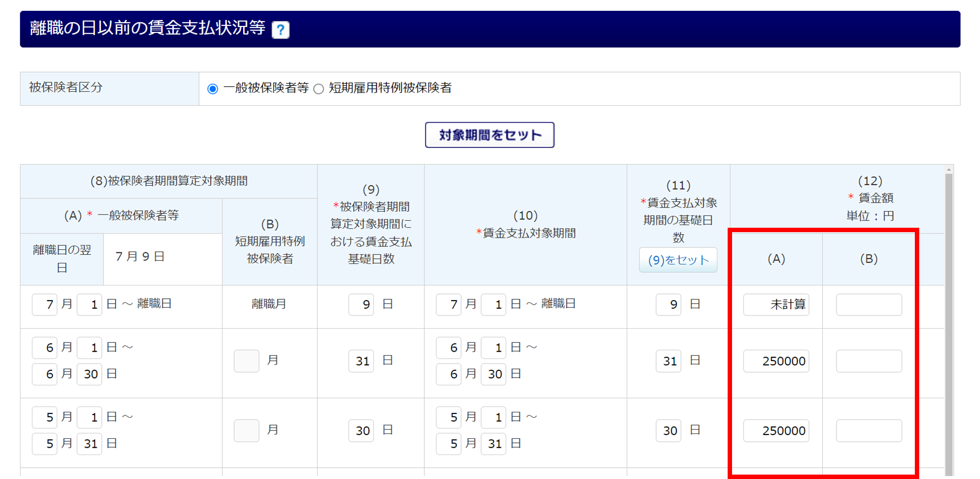Click the 対象期間をセット button

pyautogui.click(x=490, y=135)
